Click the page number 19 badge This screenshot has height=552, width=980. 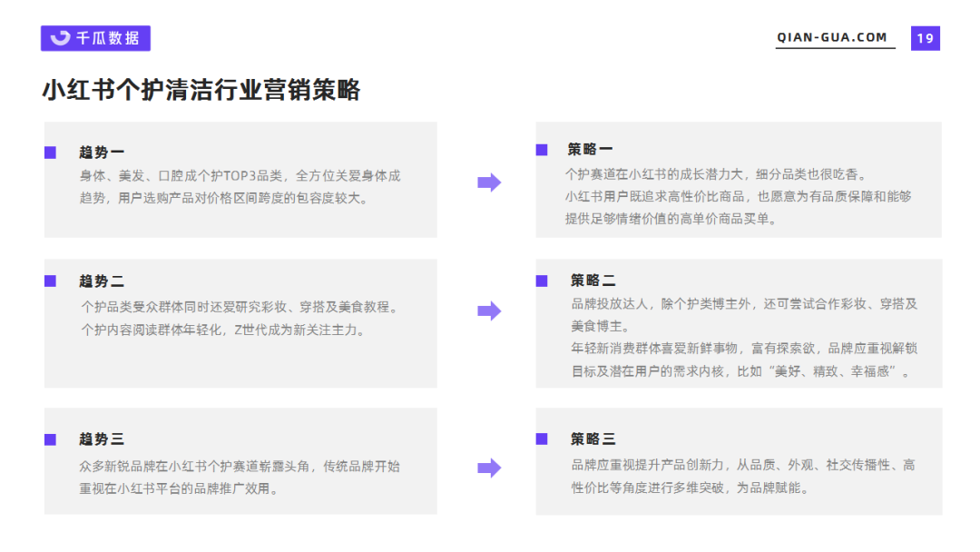(926, 38)
